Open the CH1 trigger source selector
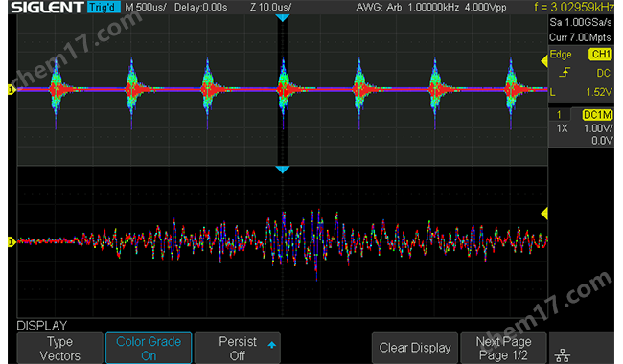This screenshot has height=364, width=623. 600,54
